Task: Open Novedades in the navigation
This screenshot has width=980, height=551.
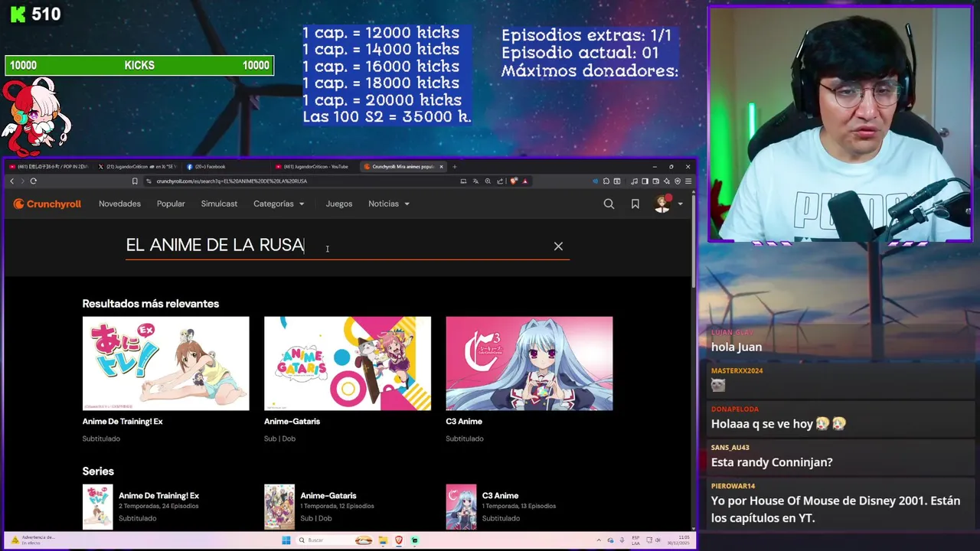Action: pyautogui.click(x=119, y=204)
